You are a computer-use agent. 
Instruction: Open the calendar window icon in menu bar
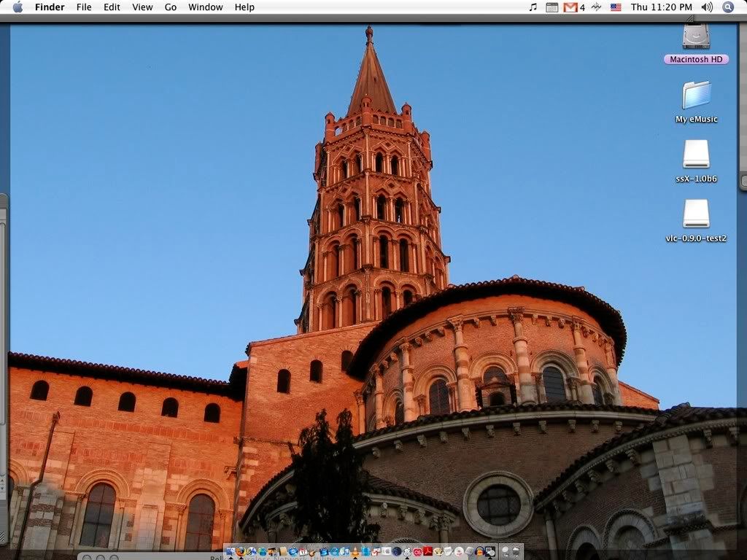pyautogui.click(x=552, y=7)
